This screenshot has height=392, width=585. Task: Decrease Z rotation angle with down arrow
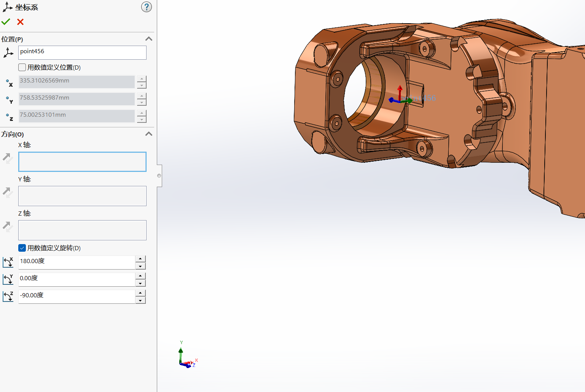click(140, 300)
